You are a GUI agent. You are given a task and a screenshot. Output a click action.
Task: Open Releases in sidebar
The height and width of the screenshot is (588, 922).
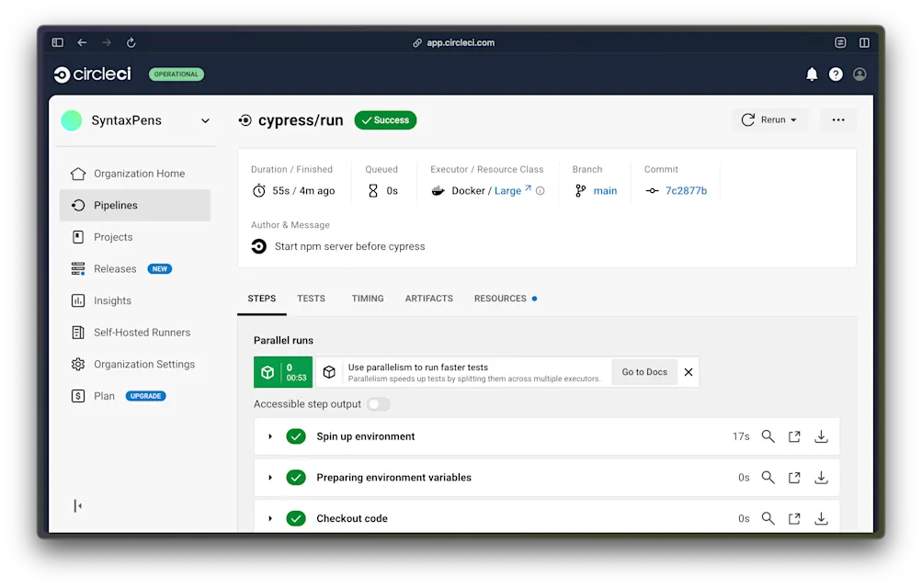135,268
